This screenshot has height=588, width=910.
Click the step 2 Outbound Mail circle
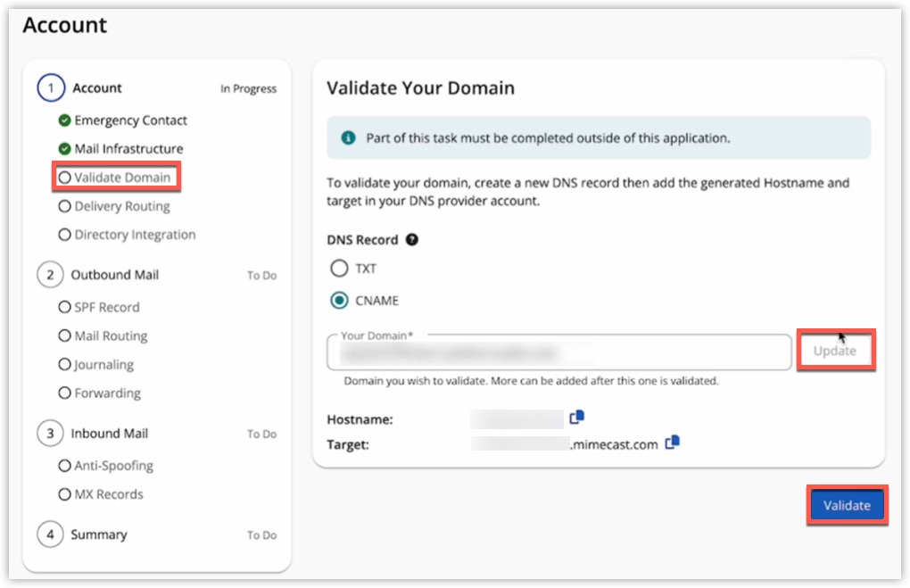[x=51, y=275]
